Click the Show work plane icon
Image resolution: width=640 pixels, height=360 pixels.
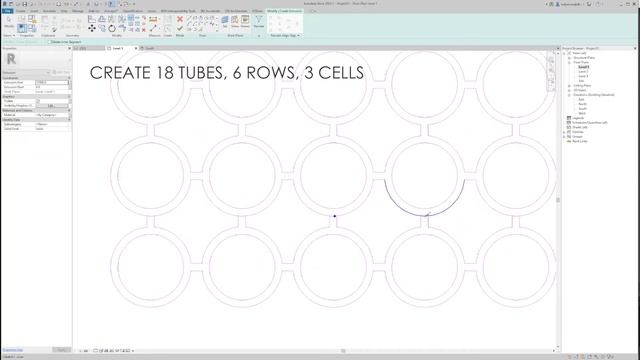click(x=235, y=21)
